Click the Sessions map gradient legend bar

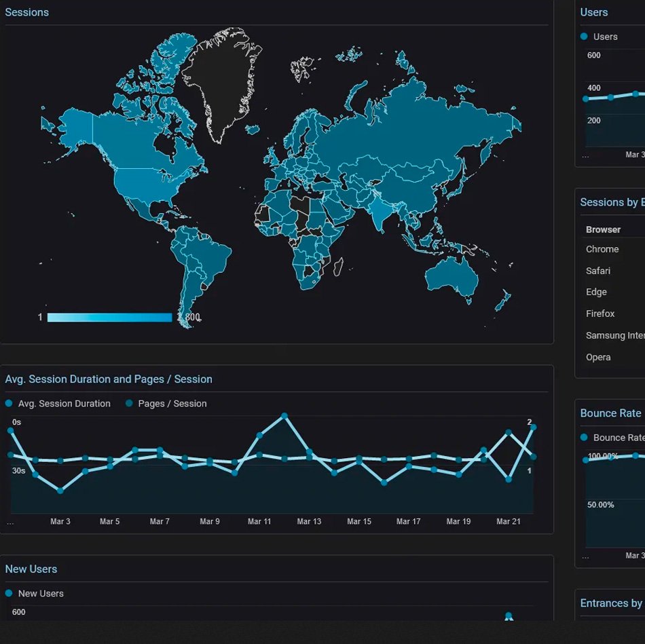[109, 318]
